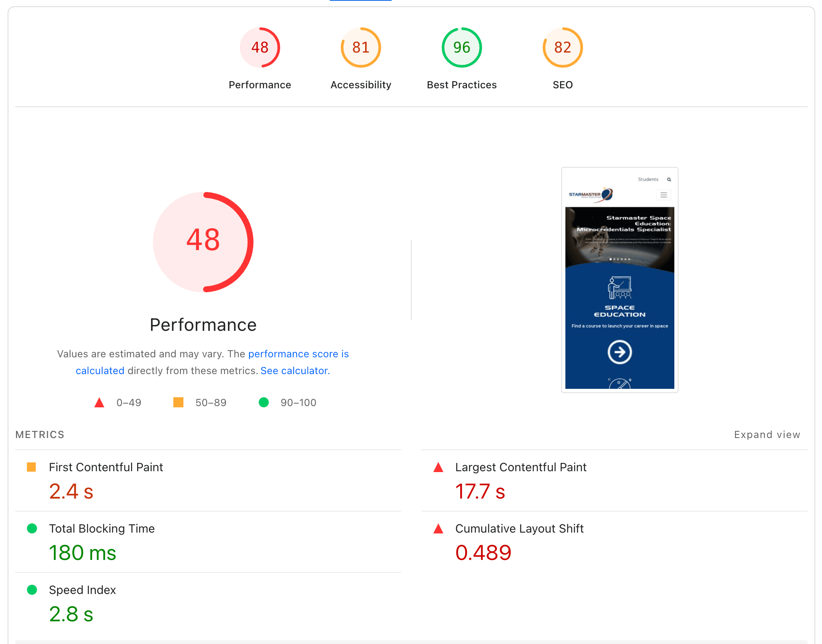
Task: Expand the First Contentful Paint metric row
Action: tap(106, 467)
